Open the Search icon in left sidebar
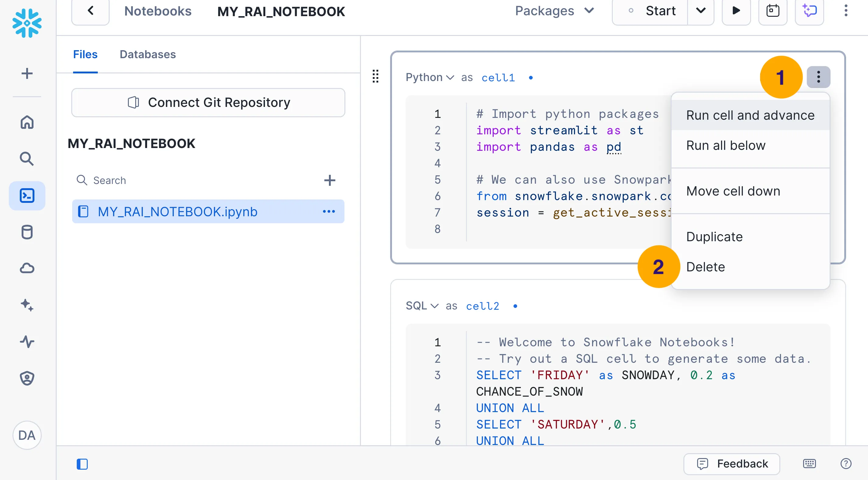 27,158
